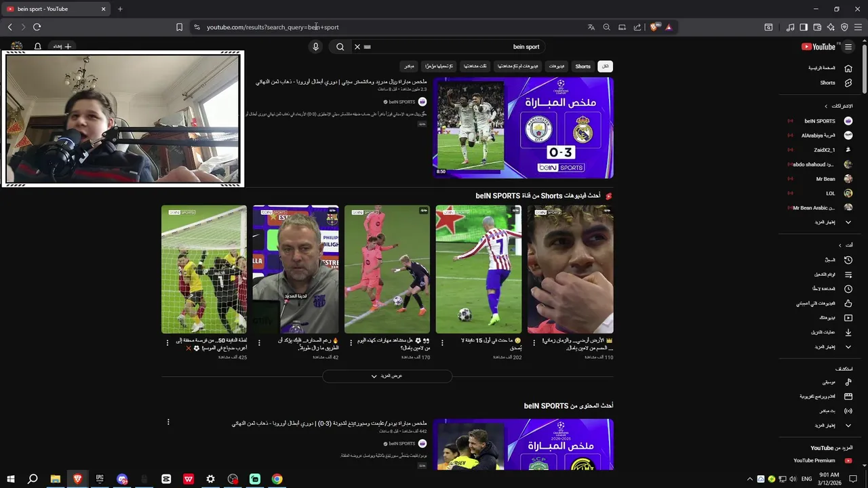Open the YouTube hamburger guide menu

(x=848, y=47)
